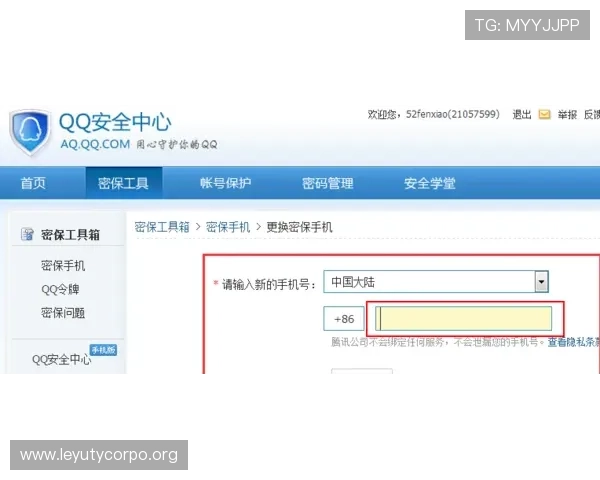Click the 密保手机 breadcrumb link
Screen dimensions: 600x480
click(228, 227)
